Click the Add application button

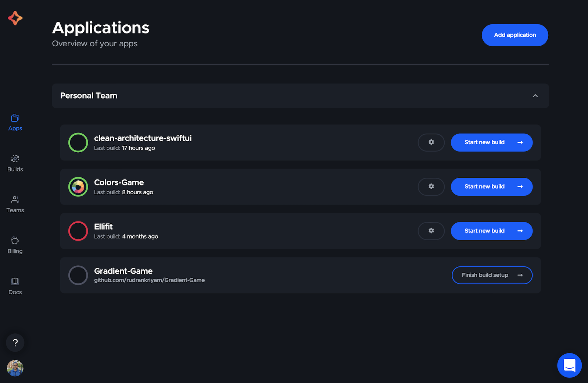tap(515, 35)
